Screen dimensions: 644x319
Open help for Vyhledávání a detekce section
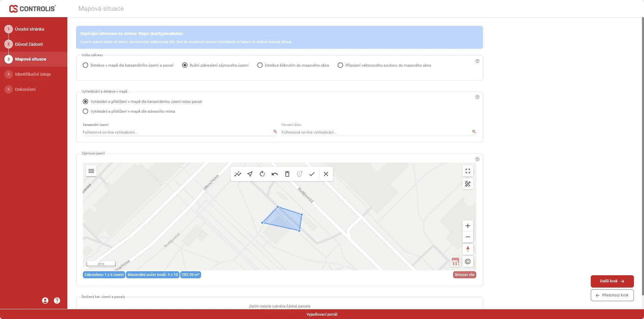tap(477, 97)
